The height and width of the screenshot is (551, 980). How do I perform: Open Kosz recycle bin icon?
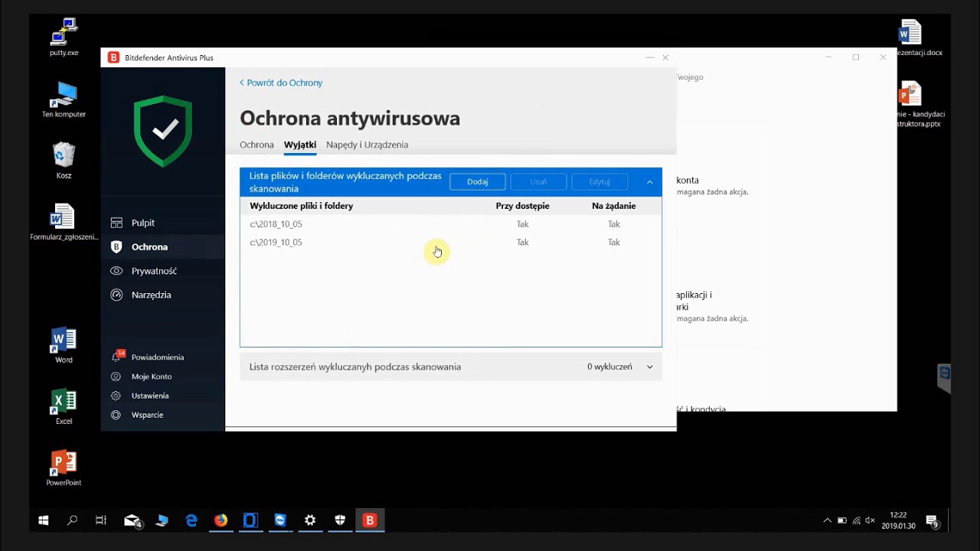click(64, 161)
